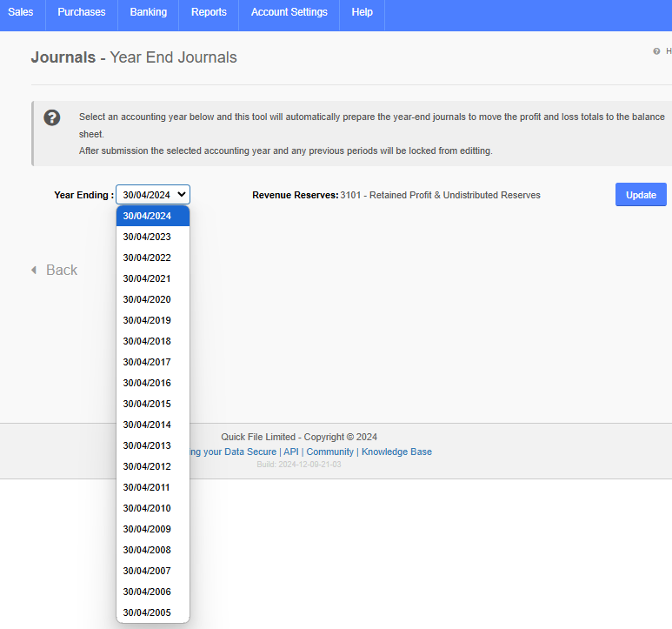Pick 30/04/2010 year ending
672x629 pixels.
tap(153, 508)
